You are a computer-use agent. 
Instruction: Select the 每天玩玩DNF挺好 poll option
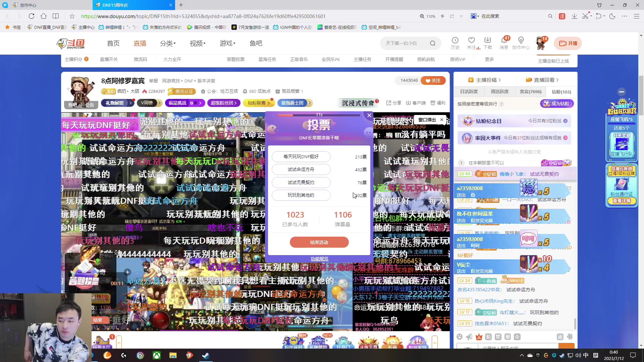click(301, 157)
